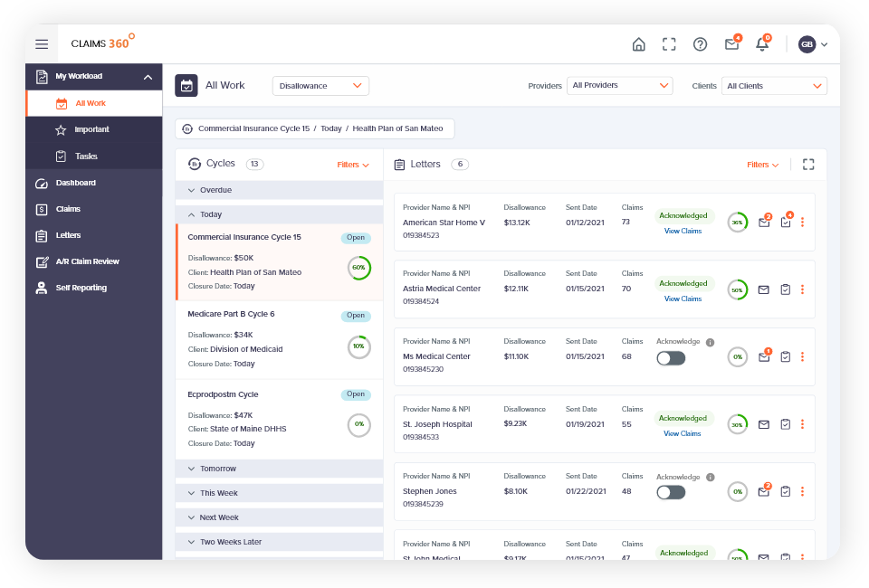Expand the Two Weeks Later group
The width and height of the screenshot is (869, 588).
click(x=280, y=542)
